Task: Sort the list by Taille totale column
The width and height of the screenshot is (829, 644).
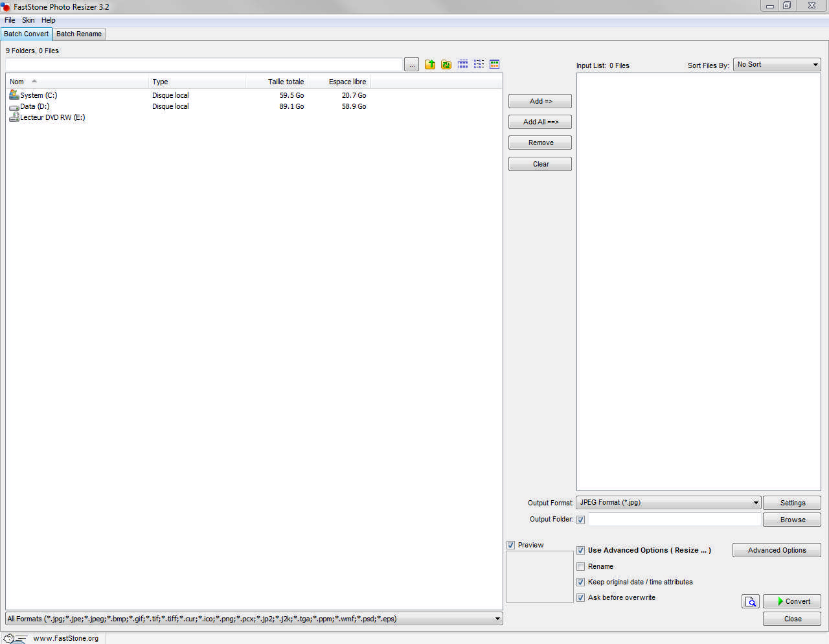Action: [286, 82]
